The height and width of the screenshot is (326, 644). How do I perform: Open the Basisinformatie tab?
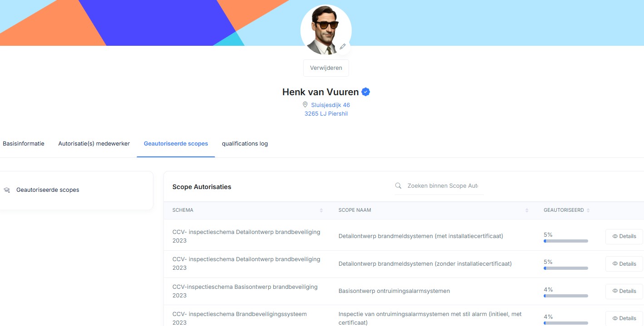pyautogui.click(x=24, y=144)
